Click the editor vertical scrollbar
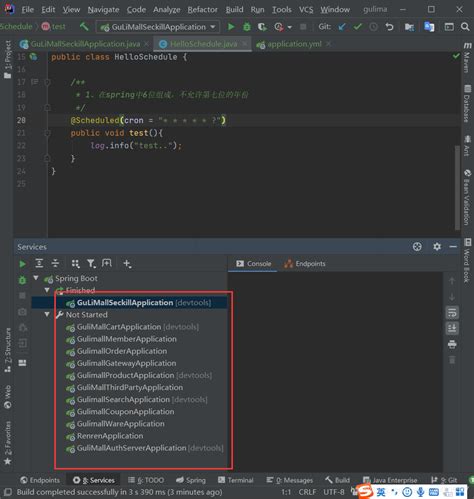 (x=457, y=187)
